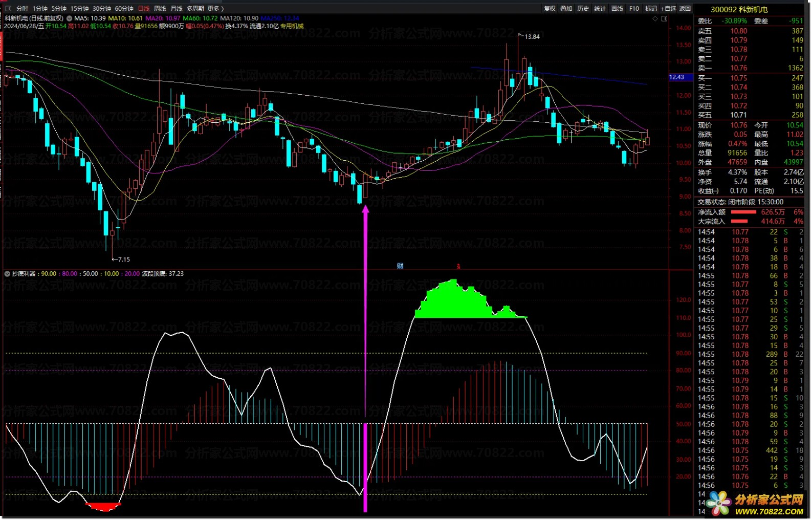This screenshot has height=520, width=812.
Task: Activate the 画线 drawing tool
Action: 617,9
